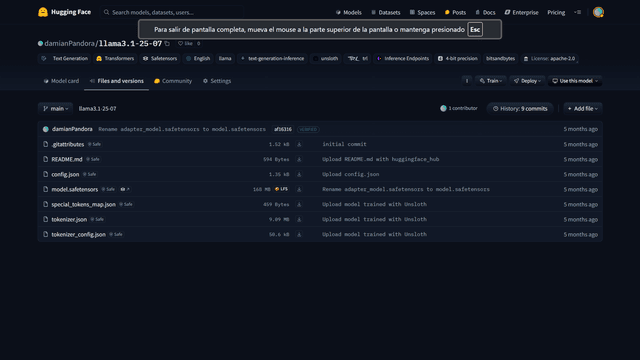Open the Add file dropdown
Viewport: 640px width, 360px height.
click(583, 109)
